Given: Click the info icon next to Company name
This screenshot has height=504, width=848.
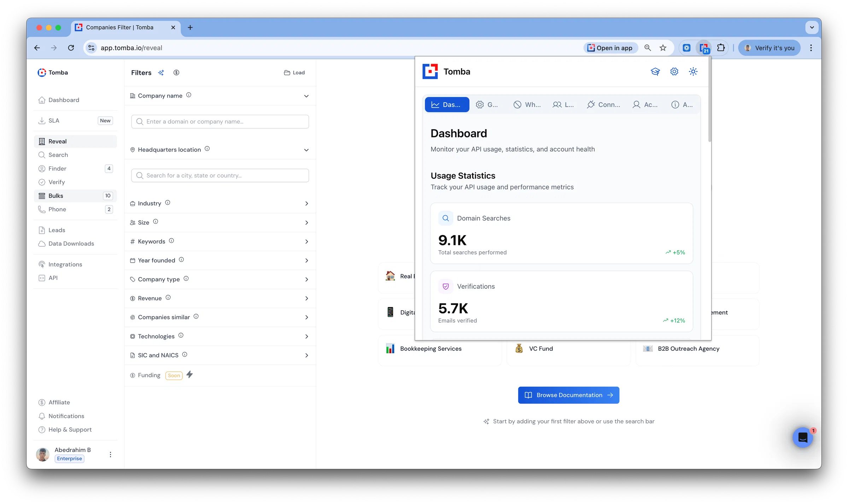Looking at the screenshot, I should pos(189,95).
